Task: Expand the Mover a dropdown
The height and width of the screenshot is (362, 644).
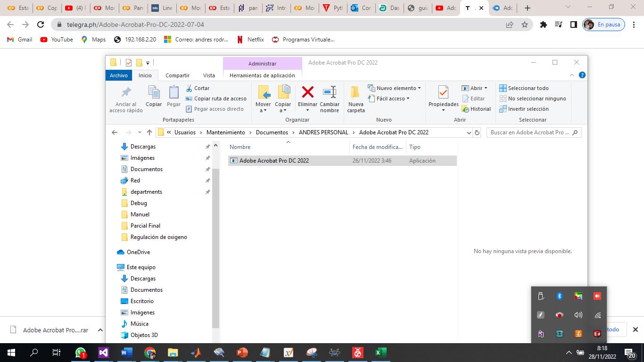Action: tap(263, 110)
